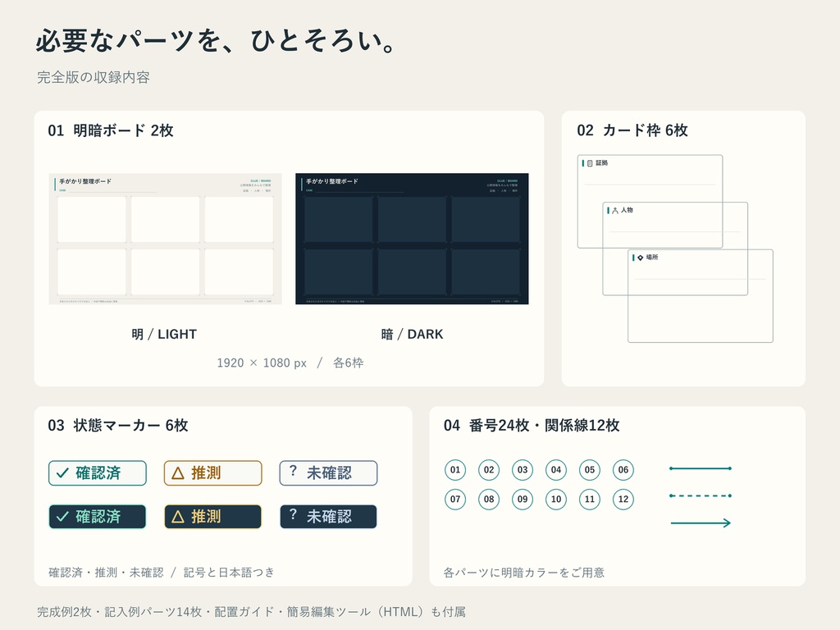840x630 pixels.
Task: Select number circle 03
Action: pyautogui.click(x=523, y=470)
